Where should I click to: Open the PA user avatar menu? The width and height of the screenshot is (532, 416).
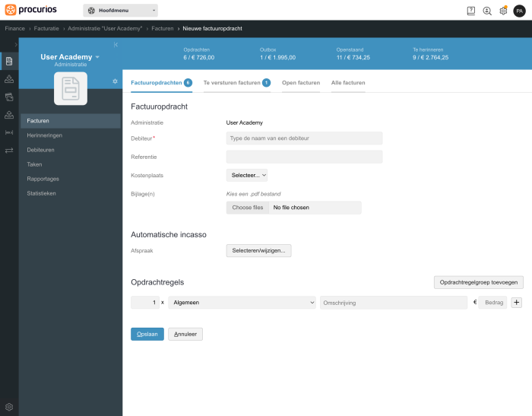pos(519,11)
